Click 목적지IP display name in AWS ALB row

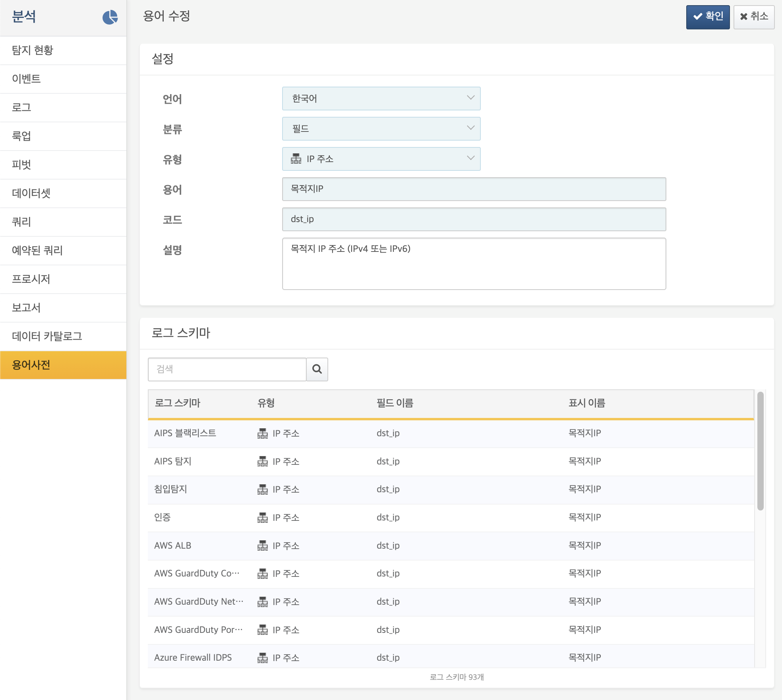click(x=585, y=545)
